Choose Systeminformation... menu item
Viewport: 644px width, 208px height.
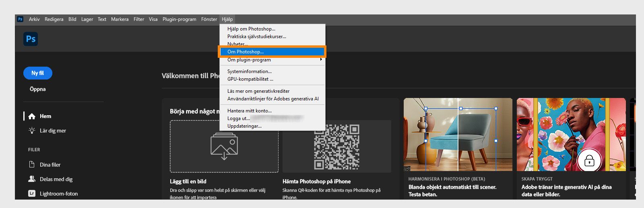[x=272, y=71]
